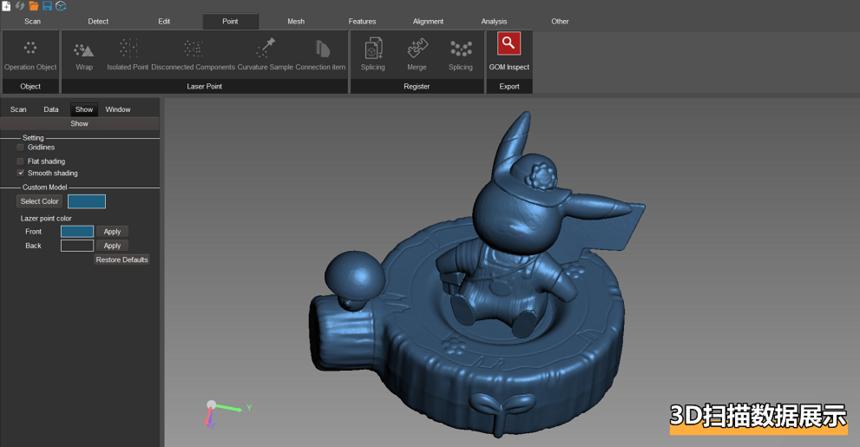Image resolution: width=860 pixels, height=447 pixels.
Task: Enable the Gridlines checkbox
Action: click(20, 148)
